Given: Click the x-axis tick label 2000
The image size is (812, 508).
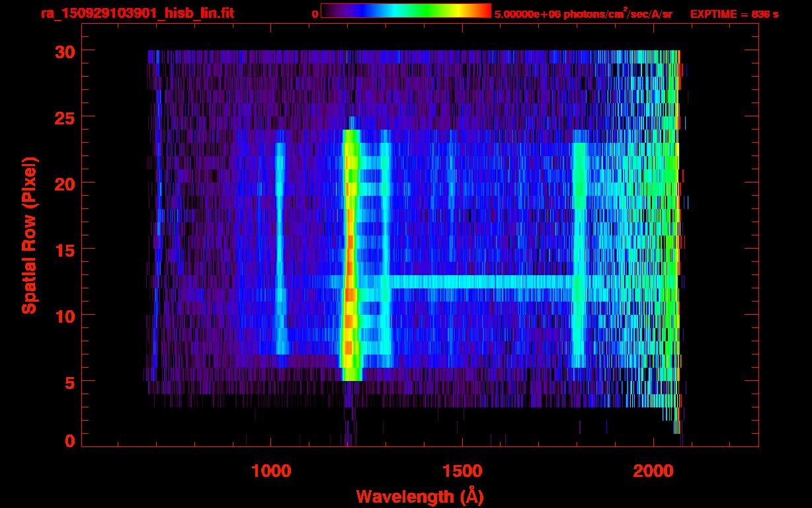Looking at the screenshot, I should 653,470.
